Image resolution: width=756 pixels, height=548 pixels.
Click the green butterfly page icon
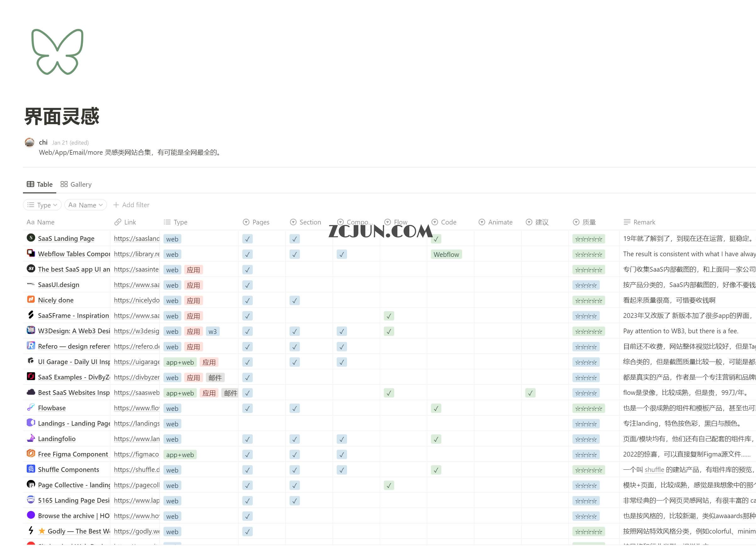pyautogui.click(x=57, y=52)
